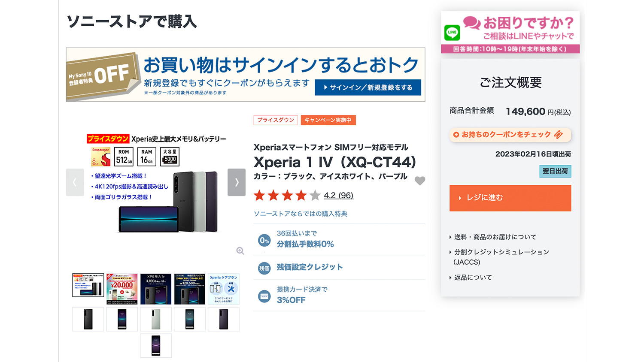Choose the ice white phone thumbnail
644x362 pixels.
pyautogui.click(x=156, y=319)
